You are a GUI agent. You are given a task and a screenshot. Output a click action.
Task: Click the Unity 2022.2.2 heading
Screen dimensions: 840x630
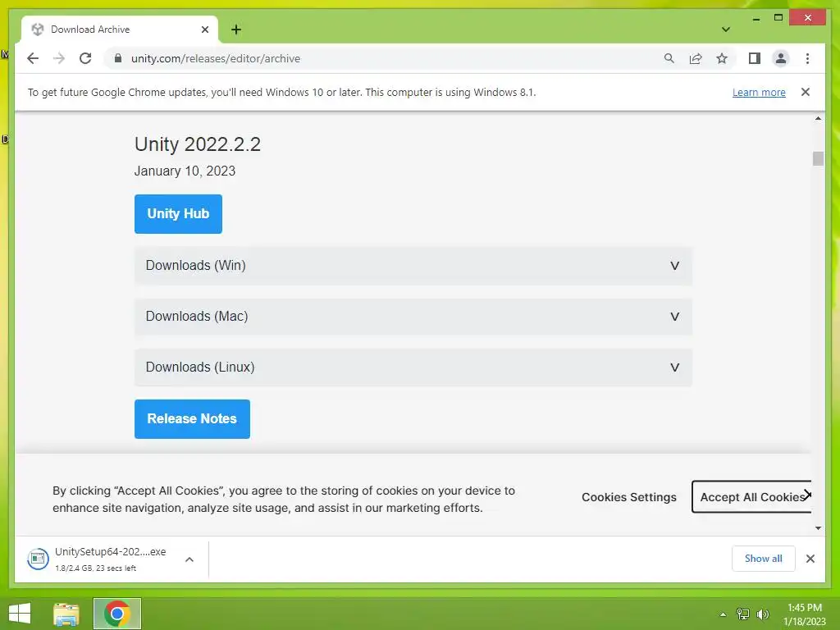pyautogui.click(x=198, y=144)
